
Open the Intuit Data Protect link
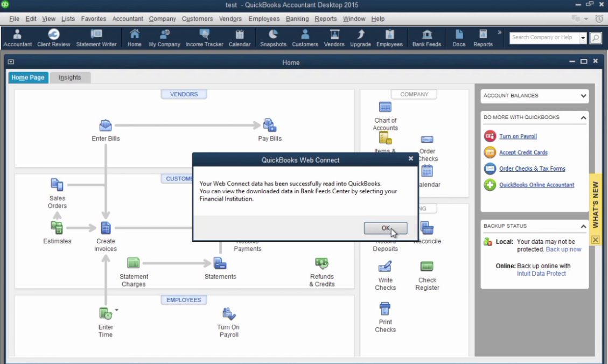pos(541,274)
